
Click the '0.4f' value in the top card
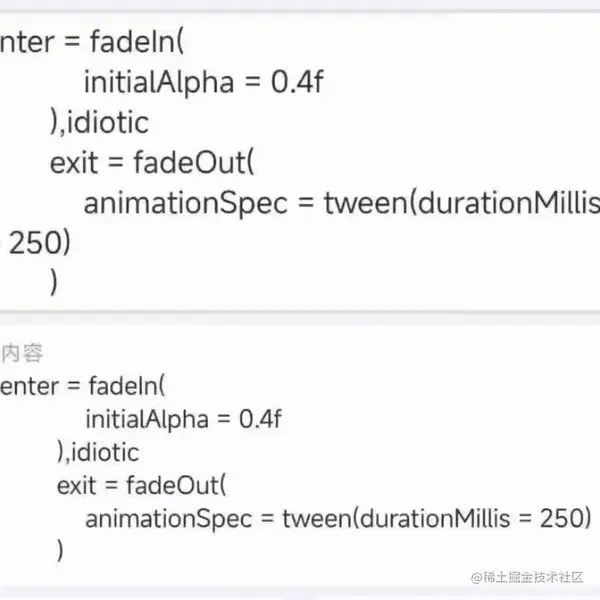tap(297, 83)
